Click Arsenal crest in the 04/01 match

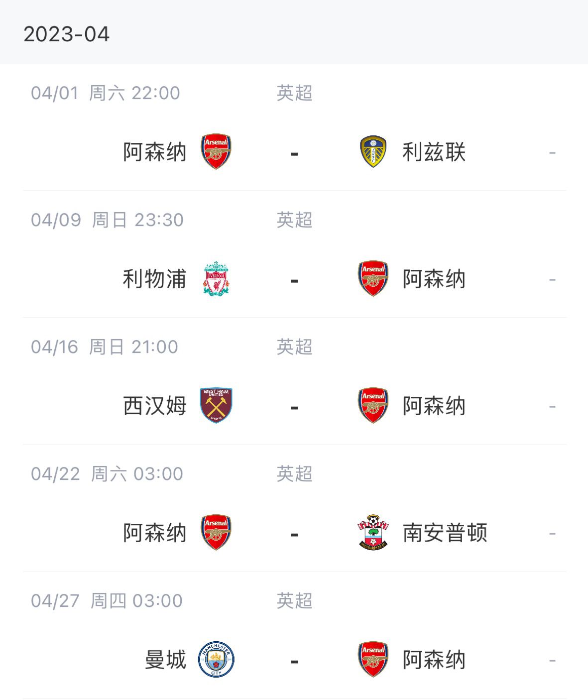(x=216, y=152)
